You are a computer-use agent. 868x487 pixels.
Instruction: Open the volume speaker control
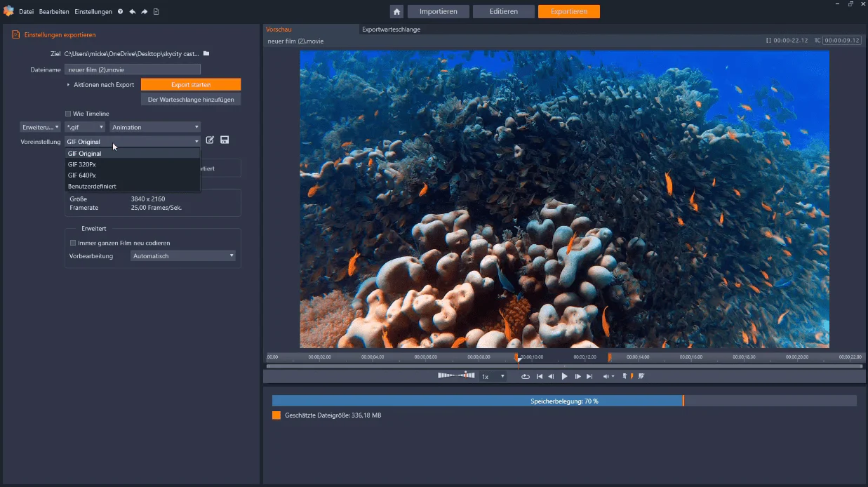click(x=608, y=377)
